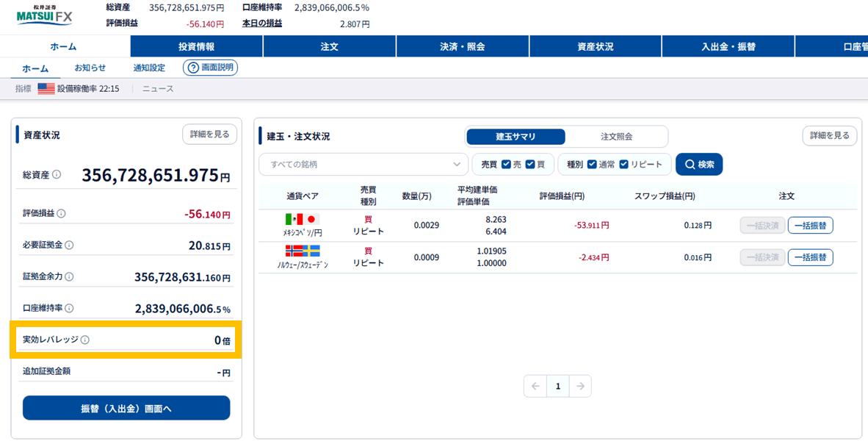868x441 pixels.
Task: Click the info icon next to 証拠金余力
Action: pos(69,276)
